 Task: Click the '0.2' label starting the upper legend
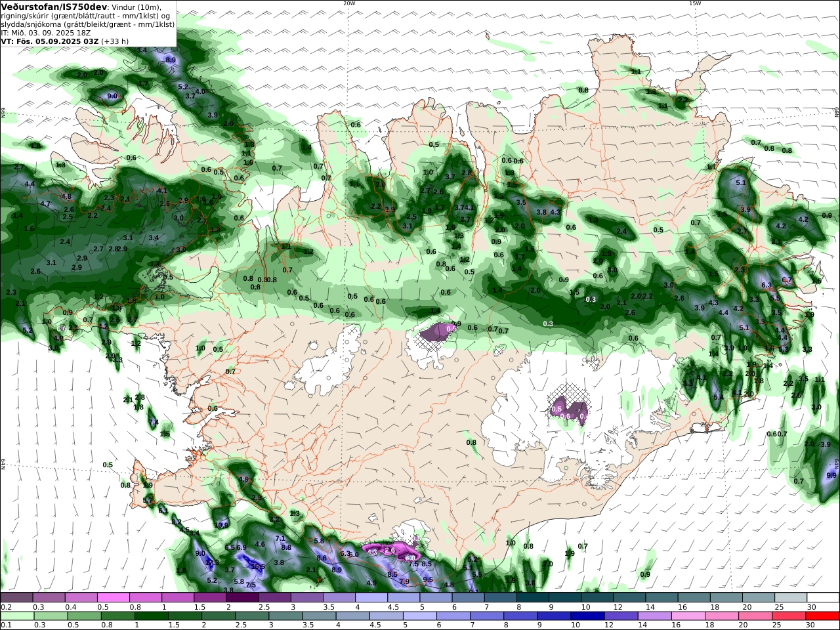click(5, 607)
